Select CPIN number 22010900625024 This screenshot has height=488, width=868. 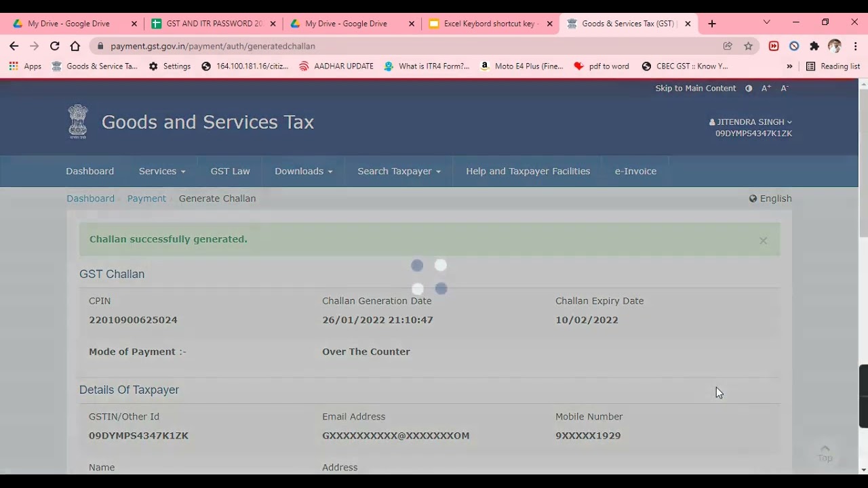click(x=133, y=320)
